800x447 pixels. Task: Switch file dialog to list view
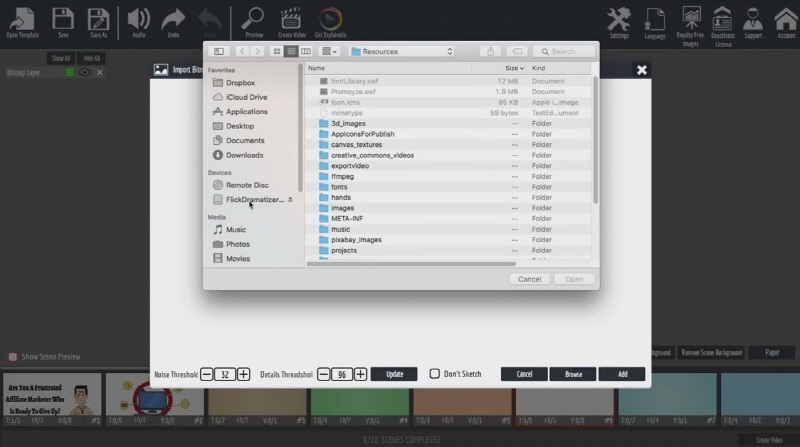(x=291, y=51)
